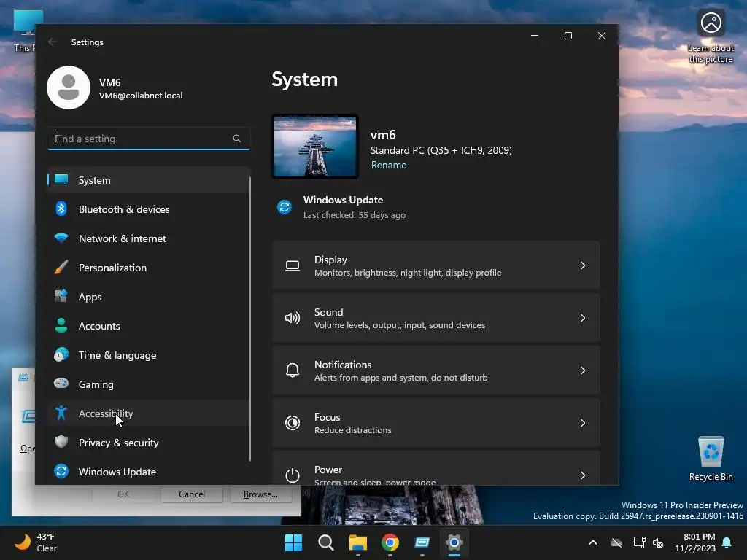Click the magnifier icon in Find a setting
The width and height of the screenshot is (747, 560).
point(237,139)
